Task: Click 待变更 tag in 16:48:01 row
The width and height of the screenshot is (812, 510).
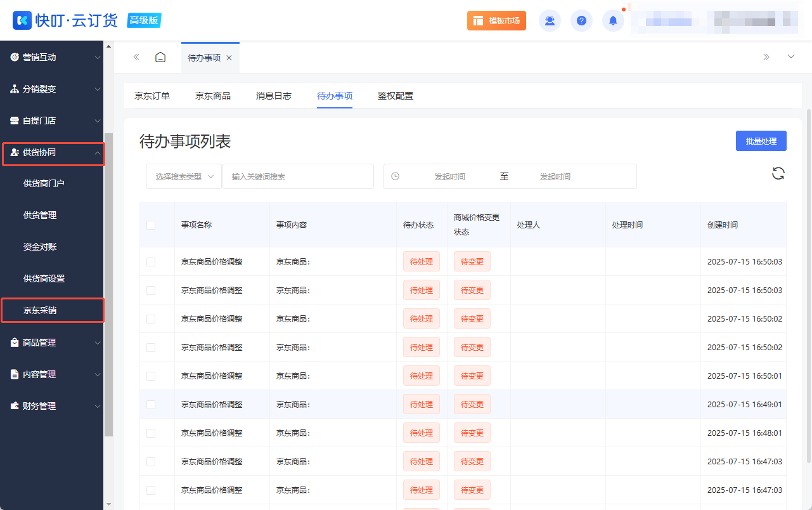Action: (x=472, y=433)
